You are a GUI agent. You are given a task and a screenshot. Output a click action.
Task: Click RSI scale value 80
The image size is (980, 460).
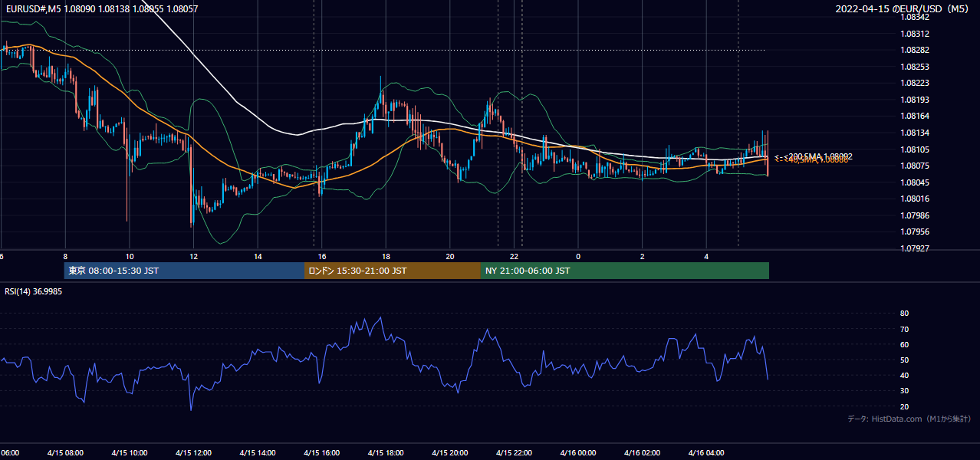point(904,314)
